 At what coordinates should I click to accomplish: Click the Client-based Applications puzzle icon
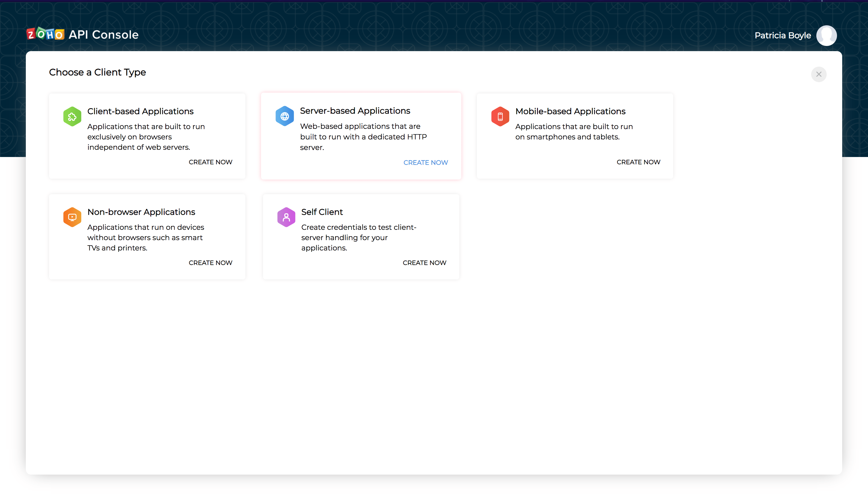click(72, 116)
